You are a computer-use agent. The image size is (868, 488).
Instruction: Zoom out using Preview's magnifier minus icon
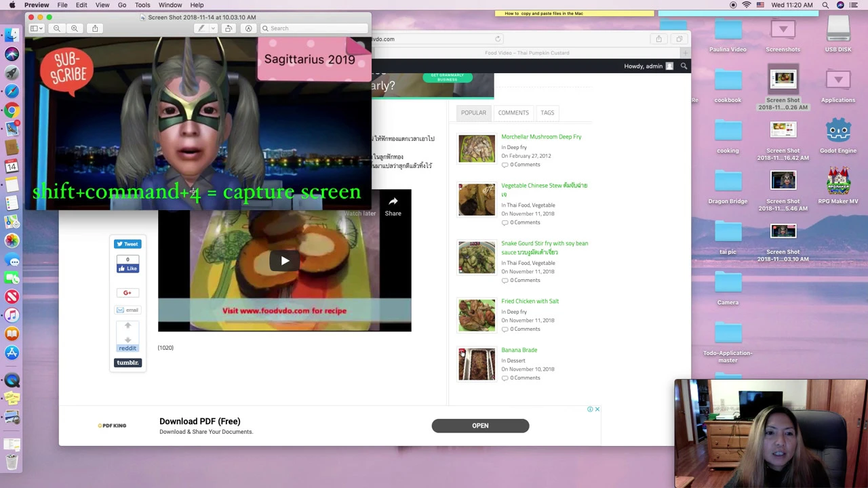57,28
